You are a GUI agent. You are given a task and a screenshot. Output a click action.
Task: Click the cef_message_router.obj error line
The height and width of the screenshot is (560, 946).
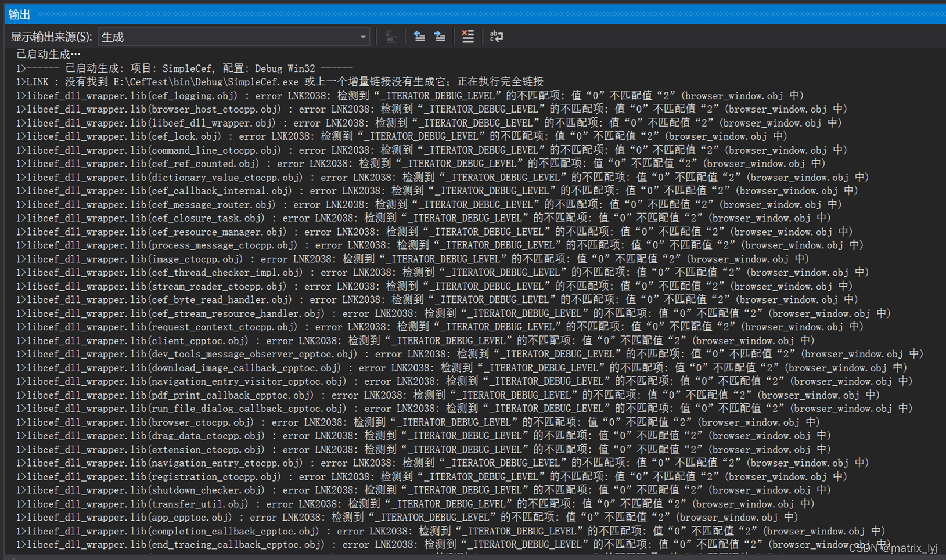coord(429,205)
